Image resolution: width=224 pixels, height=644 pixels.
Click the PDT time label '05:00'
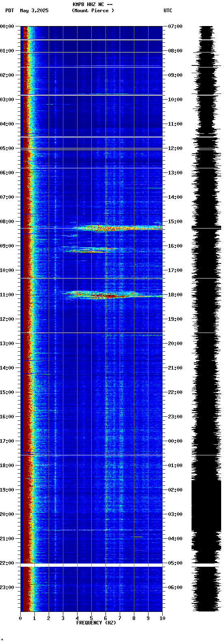(x=7, y=148)
